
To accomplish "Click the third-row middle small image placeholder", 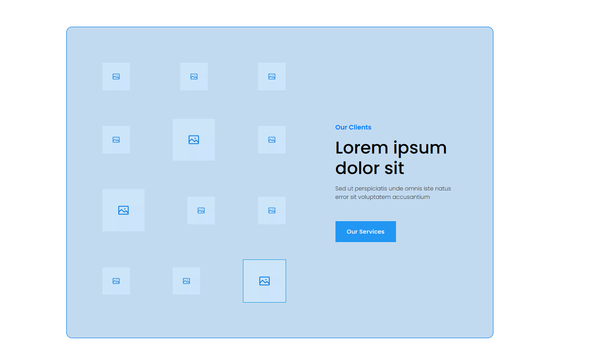I will pos(201,210).
